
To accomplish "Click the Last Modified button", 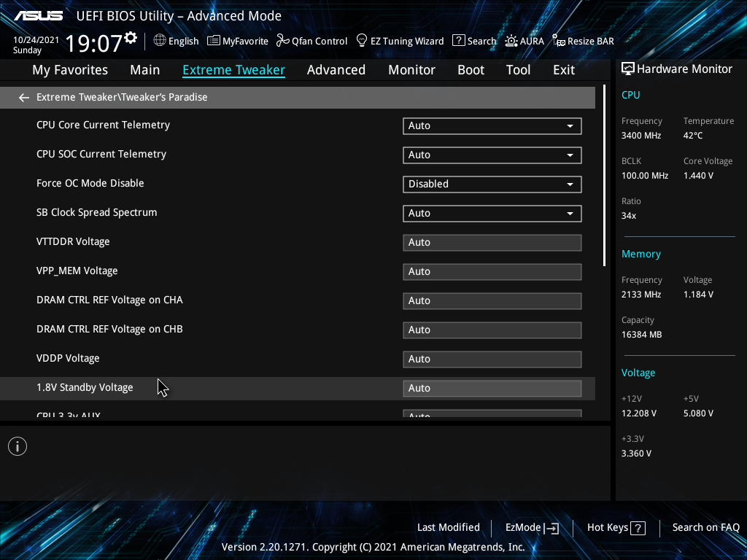I will click(x=449, y=528).
